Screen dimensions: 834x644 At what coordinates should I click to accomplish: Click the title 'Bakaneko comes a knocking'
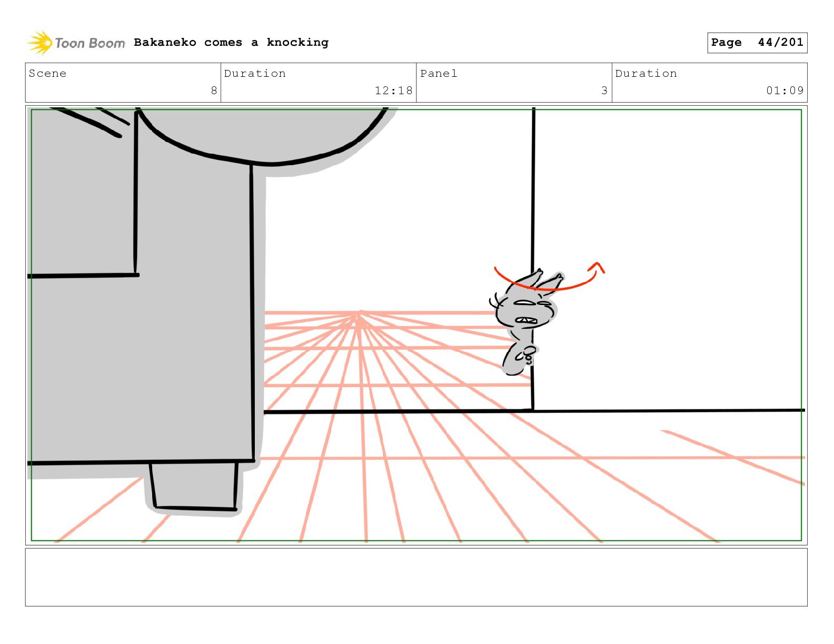[x=231, y=42]
